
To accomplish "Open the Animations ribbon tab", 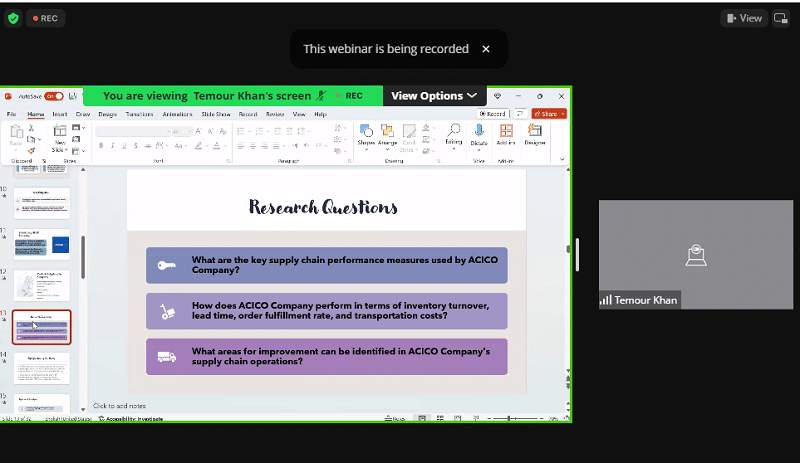I will pyautogui.click(x=177, y=114).
